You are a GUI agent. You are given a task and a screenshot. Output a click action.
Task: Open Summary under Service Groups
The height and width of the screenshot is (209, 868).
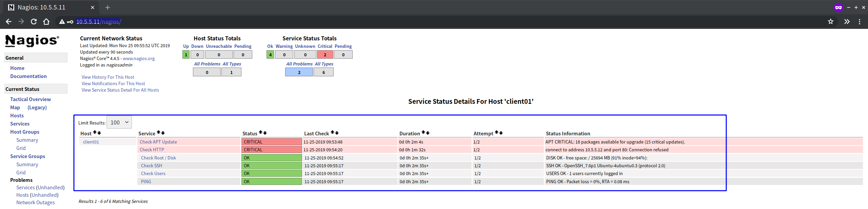click(27, 164)
